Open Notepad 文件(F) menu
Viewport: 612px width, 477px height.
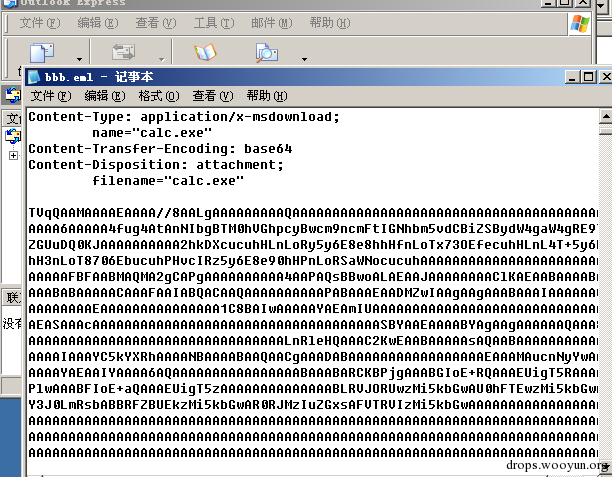[x=51, y=96]
